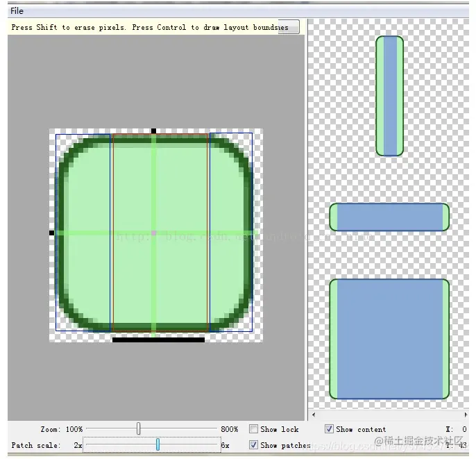Disable the Show content checkbox
The width and height of the screenshot is (476, 459).
[329, 429]
